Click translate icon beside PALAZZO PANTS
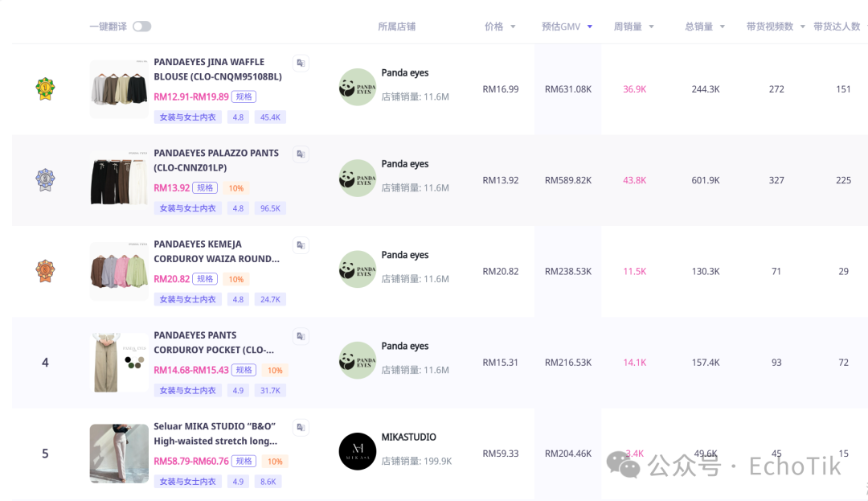The height and width of the screenshot is (501, 868). [x=300, y=154]
